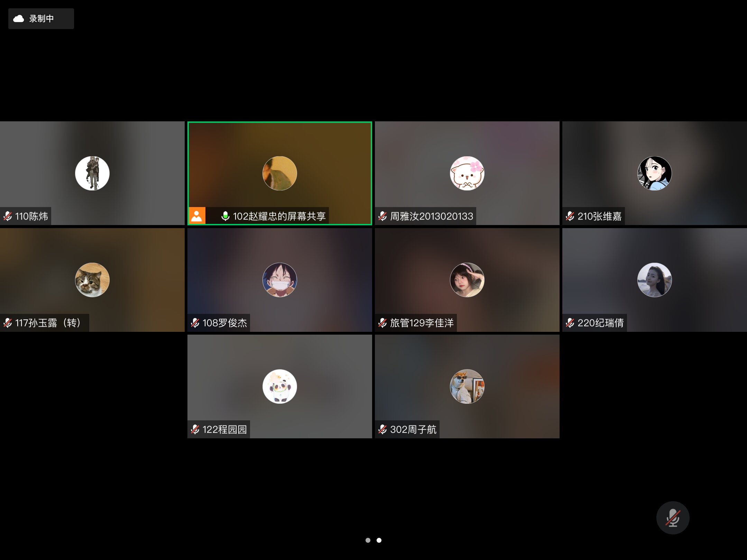Click muted mic icon beside 周雅汝2013020133
The image size is (747, 560).
pos(382,216)
